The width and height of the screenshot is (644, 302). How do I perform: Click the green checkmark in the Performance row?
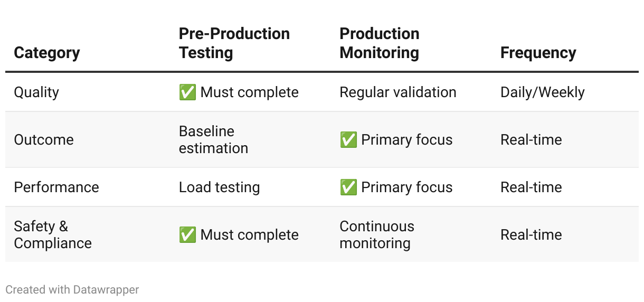348,187
